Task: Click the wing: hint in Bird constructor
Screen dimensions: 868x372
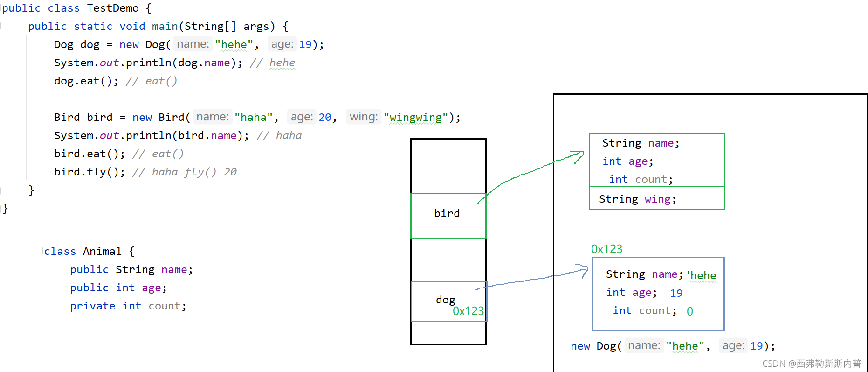Action: 364,117
